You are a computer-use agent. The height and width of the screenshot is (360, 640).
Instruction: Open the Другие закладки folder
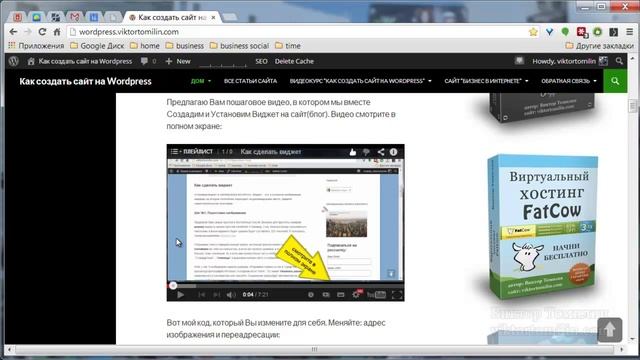pyautogui.click(x=600, y=46)
